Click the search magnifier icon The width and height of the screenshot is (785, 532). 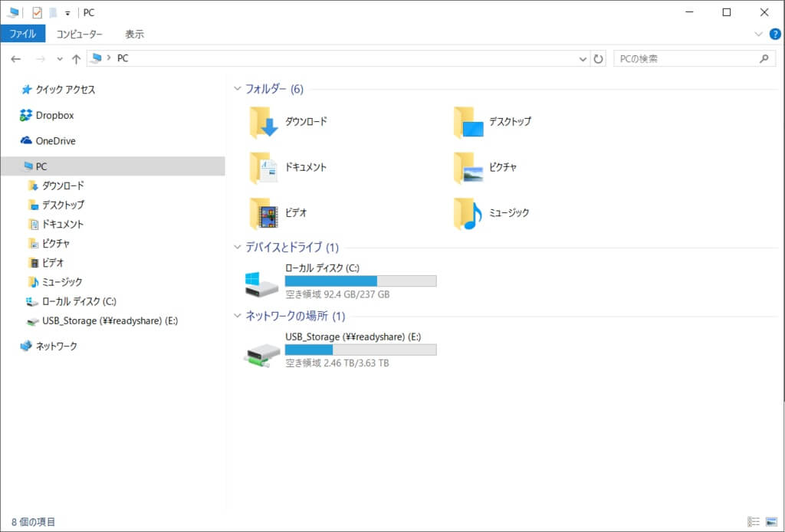pos(764,58)
